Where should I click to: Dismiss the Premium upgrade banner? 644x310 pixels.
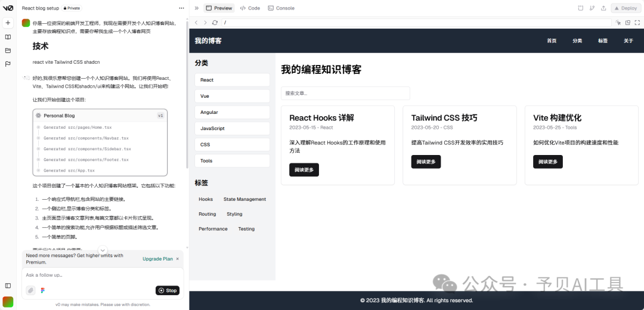coord(178,259)
